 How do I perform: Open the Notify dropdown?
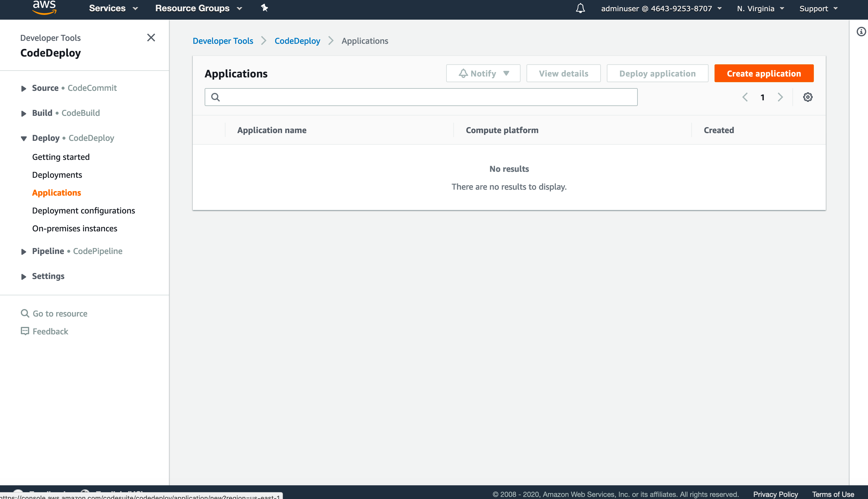click(483, 73)
